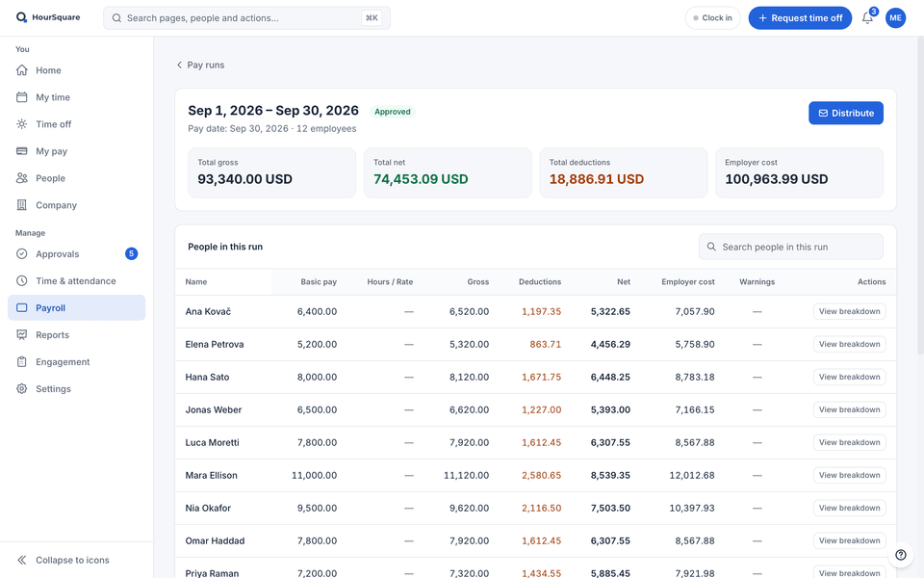Click the name Nia Okafor
Viewport: 924px width, 578px height.
(x=208, y=508)
